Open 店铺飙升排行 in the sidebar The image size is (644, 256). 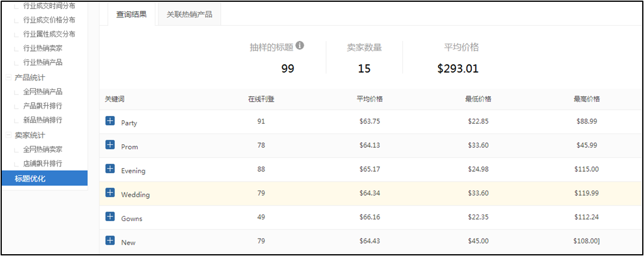[43, 163]
